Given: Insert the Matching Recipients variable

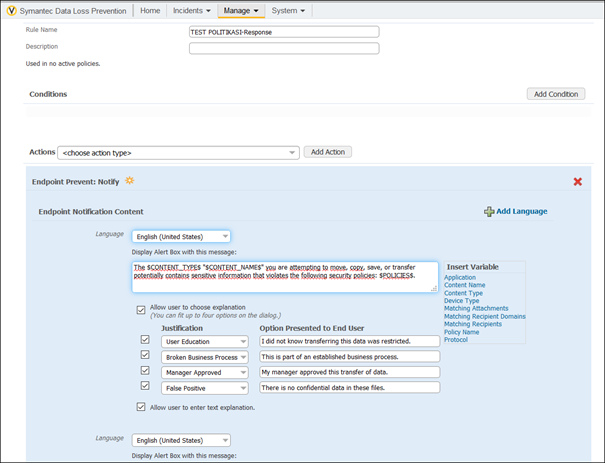Looking at the screenshot, I should click(473, 324).
